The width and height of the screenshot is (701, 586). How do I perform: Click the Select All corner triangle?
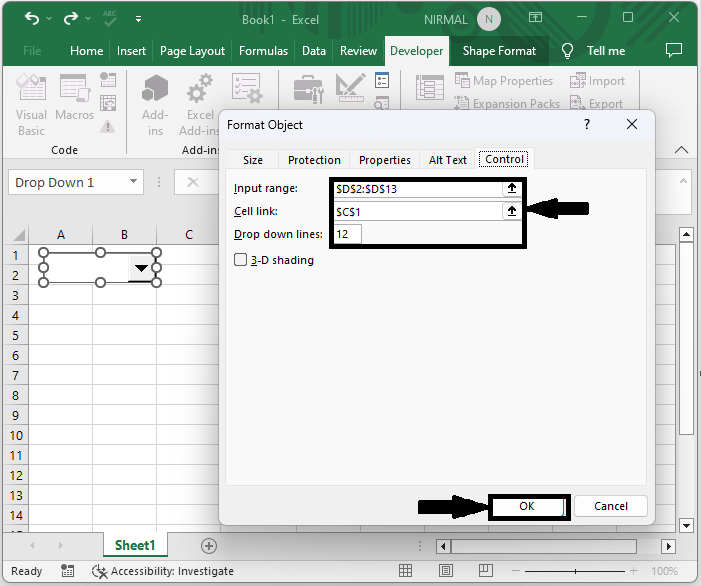coord(19,235)
